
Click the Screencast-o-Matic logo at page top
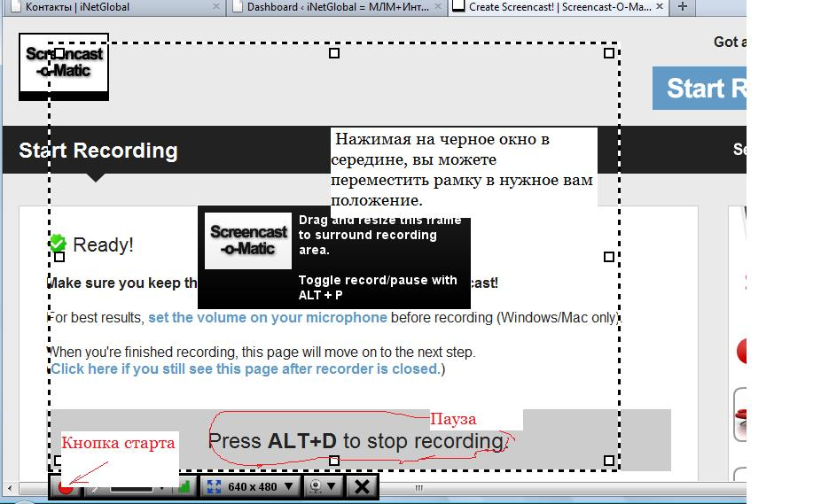coord(64,66)
